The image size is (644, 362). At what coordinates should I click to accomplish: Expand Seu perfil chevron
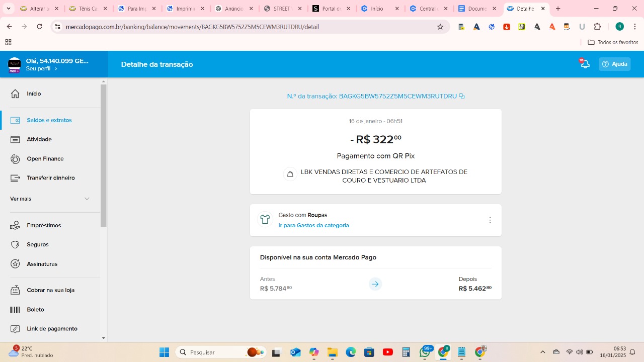click(x=56, y=69)
